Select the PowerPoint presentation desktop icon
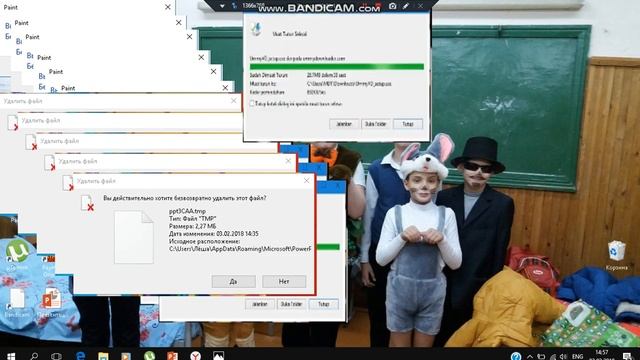This screenshot has width=640, height=360. click(x=51, y=303)
